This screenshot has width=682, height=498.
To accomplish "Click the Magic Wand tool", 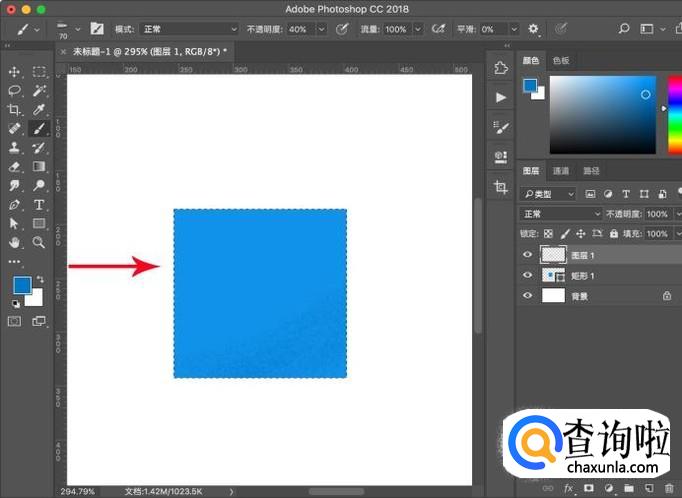I will coord(39,90).
